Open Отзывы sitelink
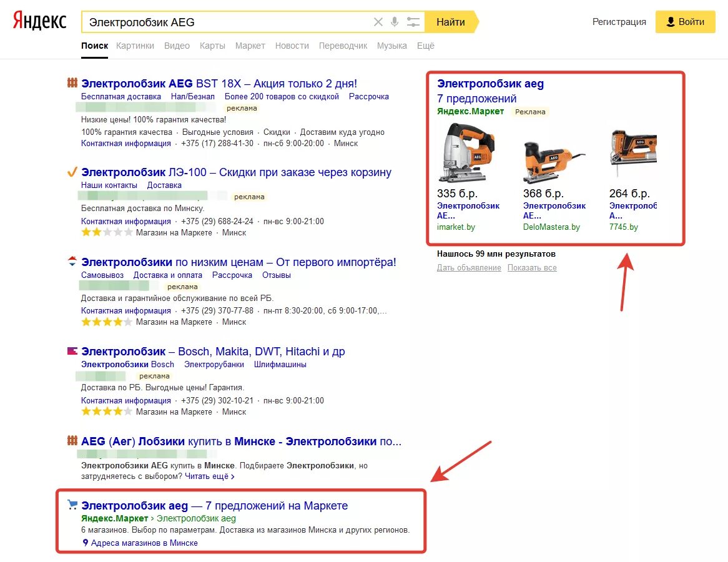The height and width of the screenshot is (562, 728). (x=276, y=275)
